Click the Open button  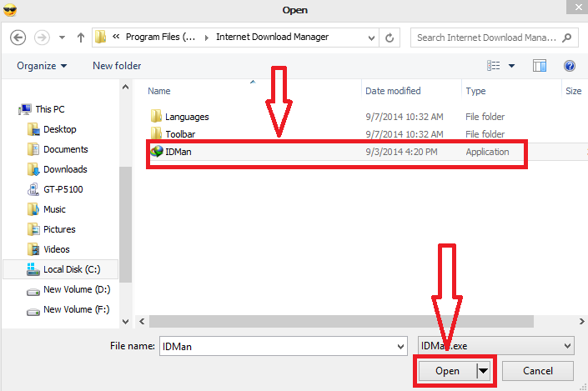coord(447,371)
